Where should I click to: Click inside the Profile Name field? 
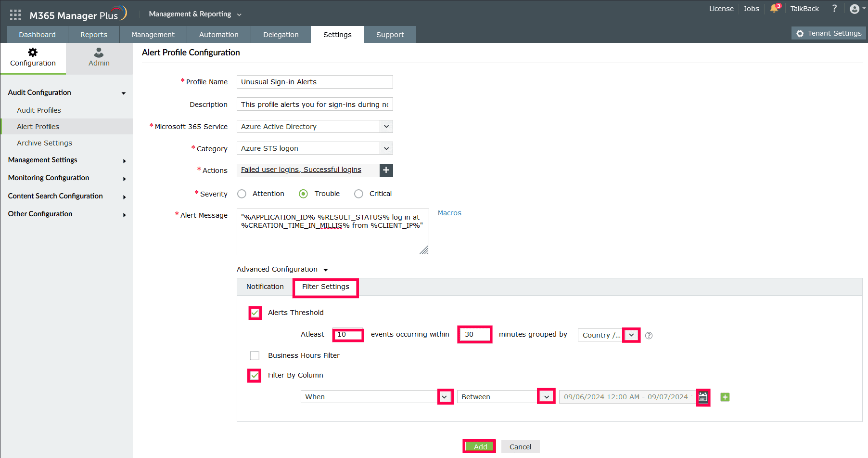[x=314, y=81]
